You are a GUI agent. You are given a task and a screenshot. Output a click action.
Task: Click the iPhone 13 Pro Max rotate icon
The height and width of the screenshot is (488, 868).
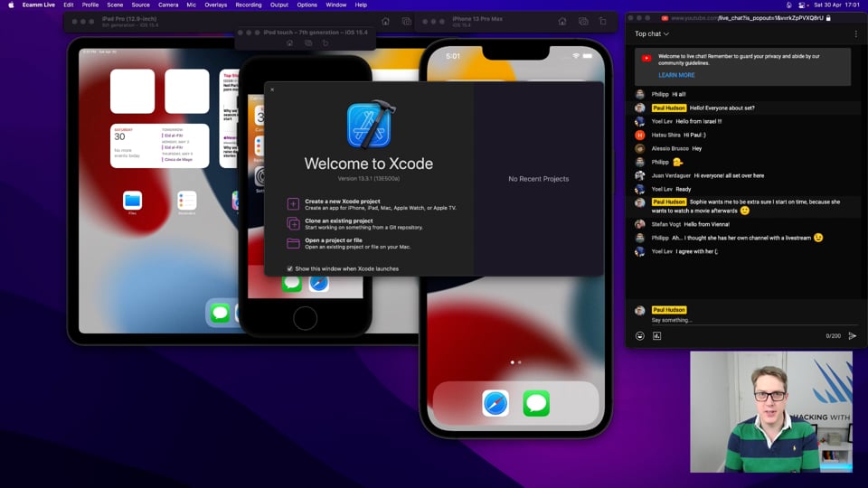tap(603, 22)
